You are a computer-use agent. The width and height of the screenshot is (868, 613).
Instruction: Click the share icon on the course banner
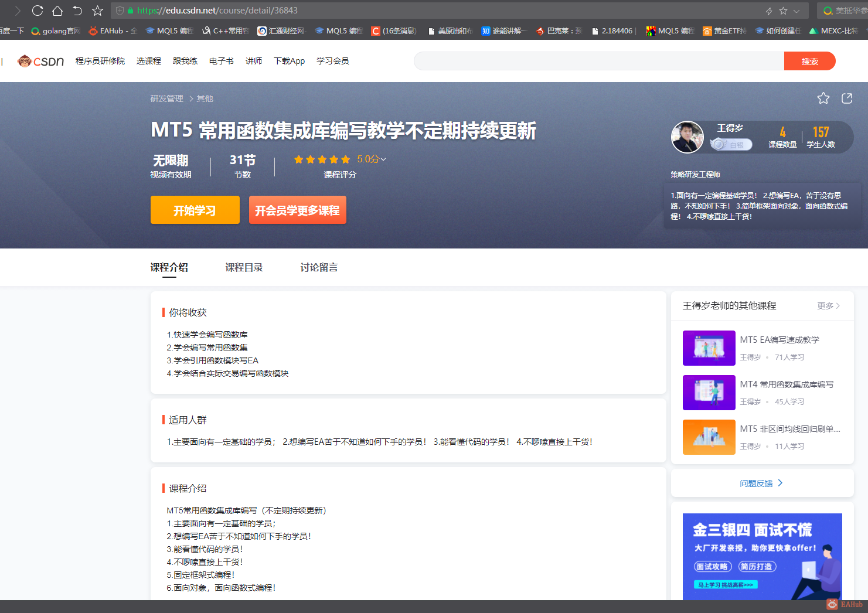[x=846, y=98]
